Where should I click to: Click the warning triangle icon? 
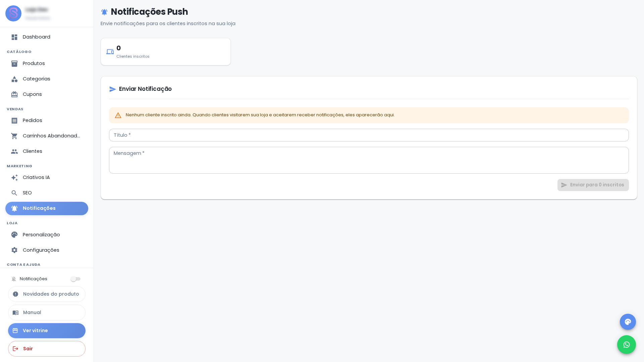[118, 115]
